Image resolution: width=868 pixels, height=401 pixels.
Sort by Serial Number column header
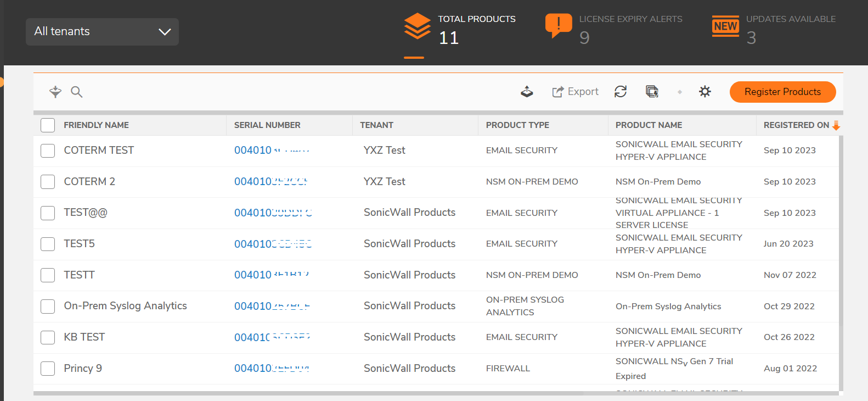click(x=267, y=125)
